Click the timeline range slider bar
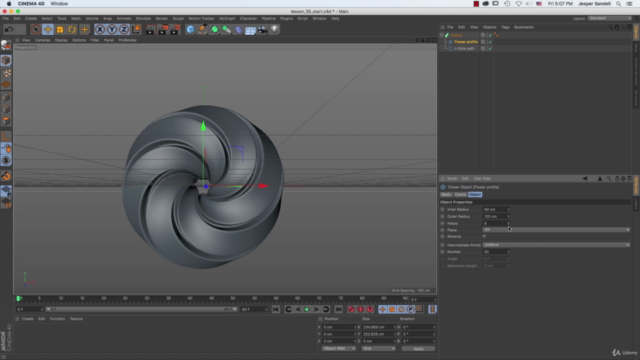This screenshot has width=640, height=360. [x=141, y=309]
